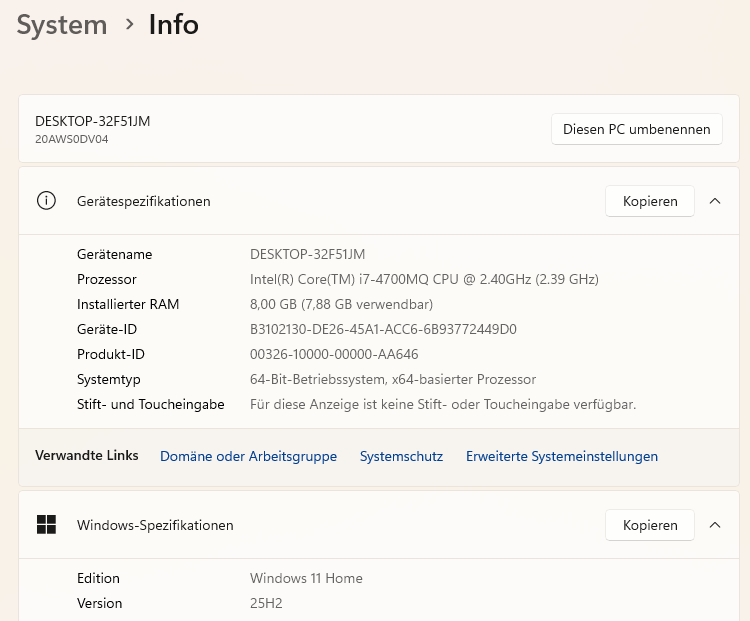Click the Prozessor row label
The image size is (750, 621).
[107, 279]
